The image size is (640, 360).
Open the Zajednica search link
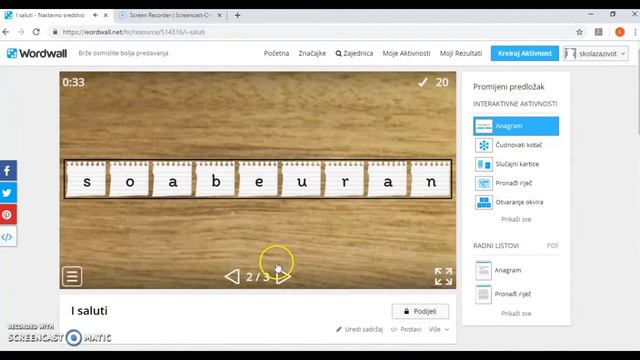[354, 53]
